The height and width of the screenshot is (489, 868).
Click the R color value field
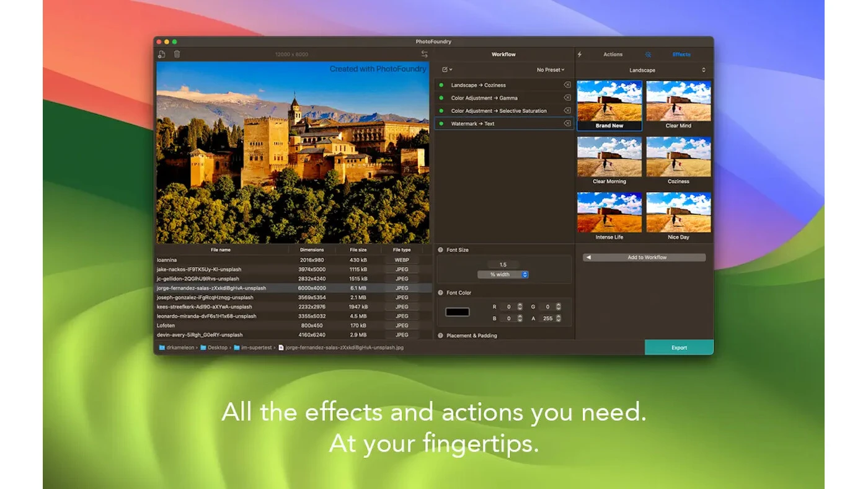coord(508,307)
